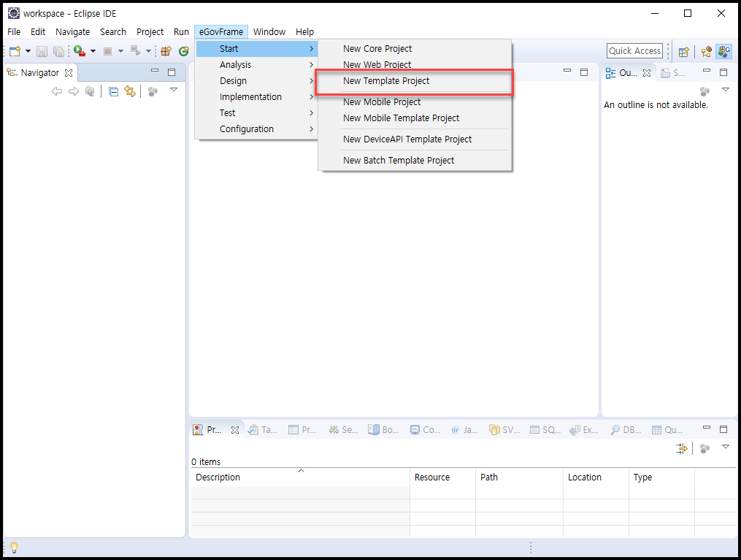Image resolution: width=741 pixels, height=560 pixels.
Task: Switch to the Java hierarchy perspective icon
Action: coord(707,52)
